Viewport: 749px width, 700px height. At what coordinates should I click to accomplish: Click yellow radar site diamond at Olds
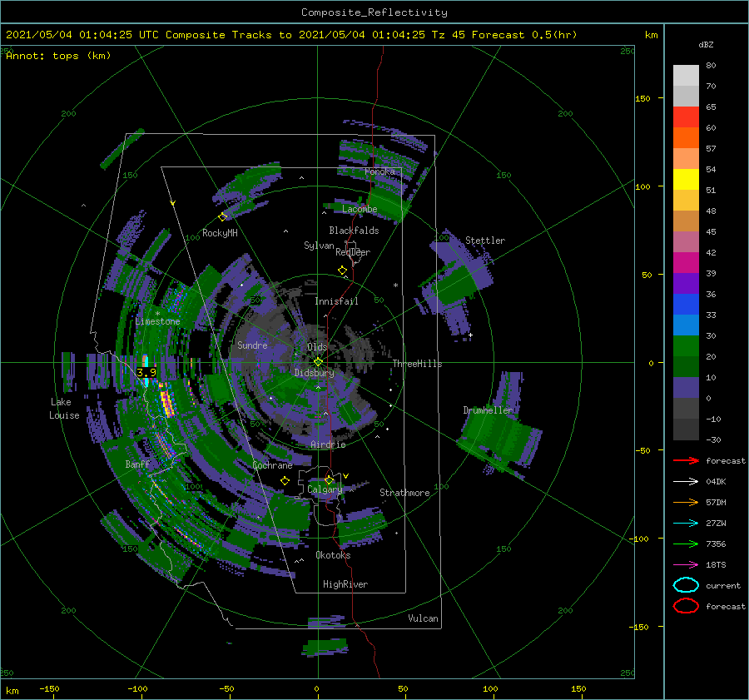point(318,362)
